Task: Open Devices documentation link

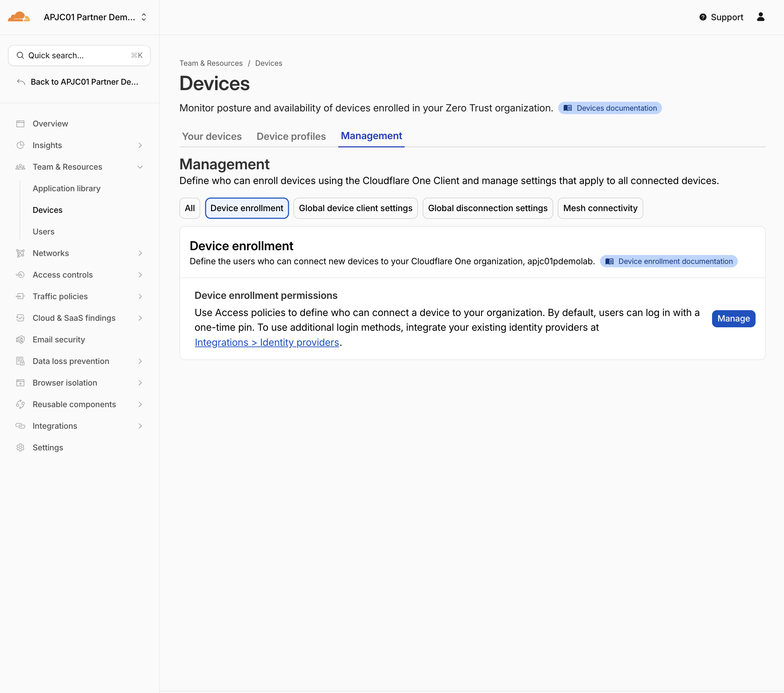Action: (x=610, y=108)
